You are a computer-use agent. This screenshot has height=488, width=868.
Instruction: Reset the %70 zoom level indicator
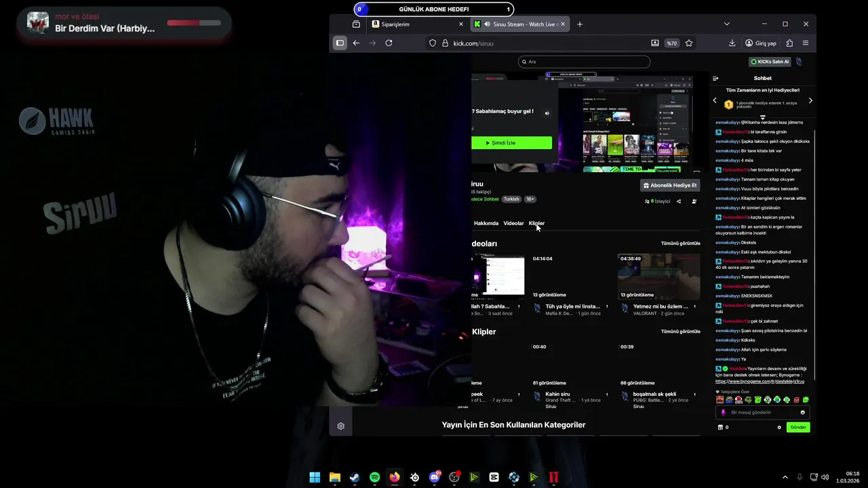[x=671, y=43]
